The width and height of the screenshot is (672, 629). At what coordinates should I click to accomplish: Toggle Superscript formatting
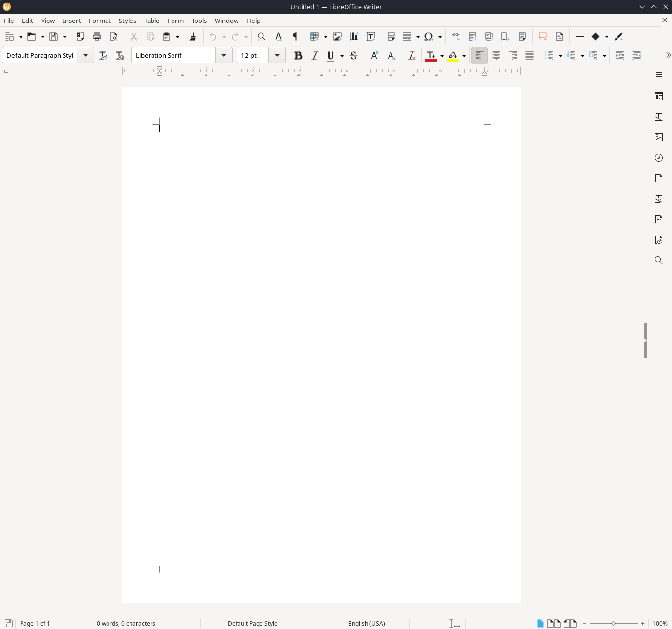coord(374,56)
